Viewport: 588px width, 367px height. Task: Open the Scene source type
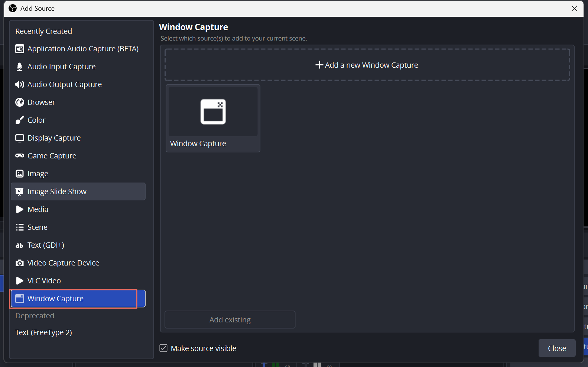[x=78, y=227]
